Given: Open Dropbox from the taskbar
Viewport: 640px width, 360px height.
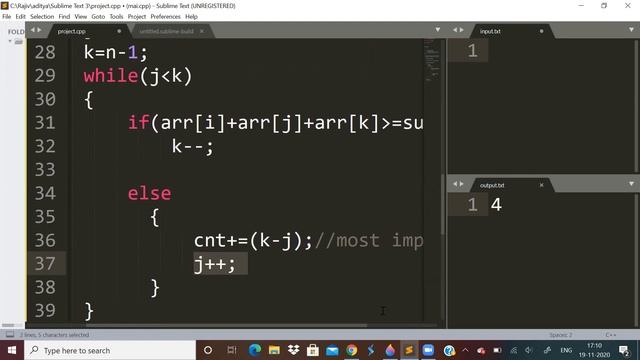Looking at the screenshot, I should 293,350.
